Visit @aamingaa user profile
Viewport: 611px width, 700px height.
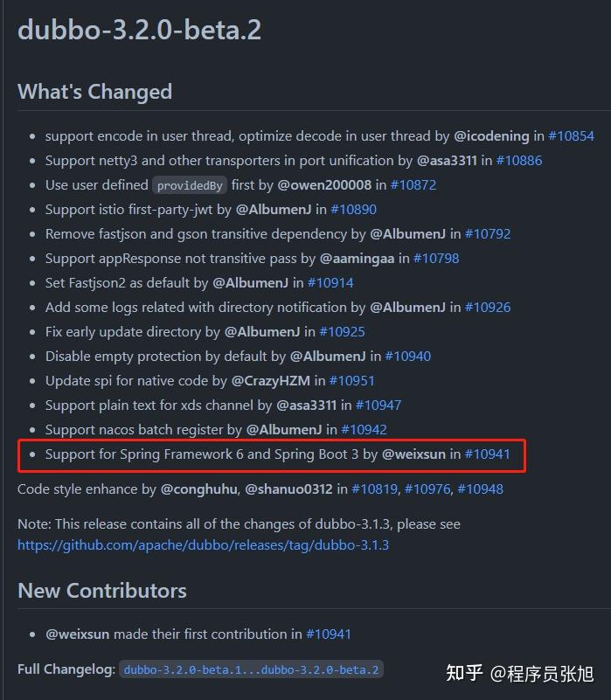click(358, 259)
